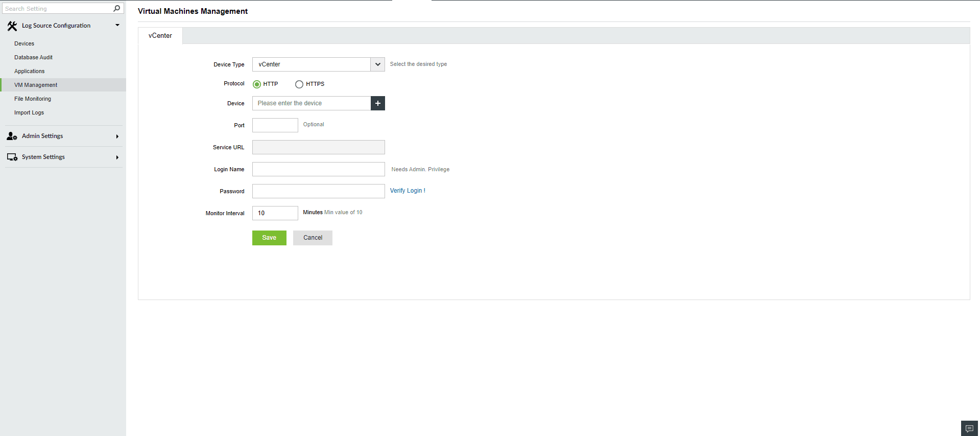Select the HTTP protocol radio button
Screen dimensions: 980x436
coord(257,84)
